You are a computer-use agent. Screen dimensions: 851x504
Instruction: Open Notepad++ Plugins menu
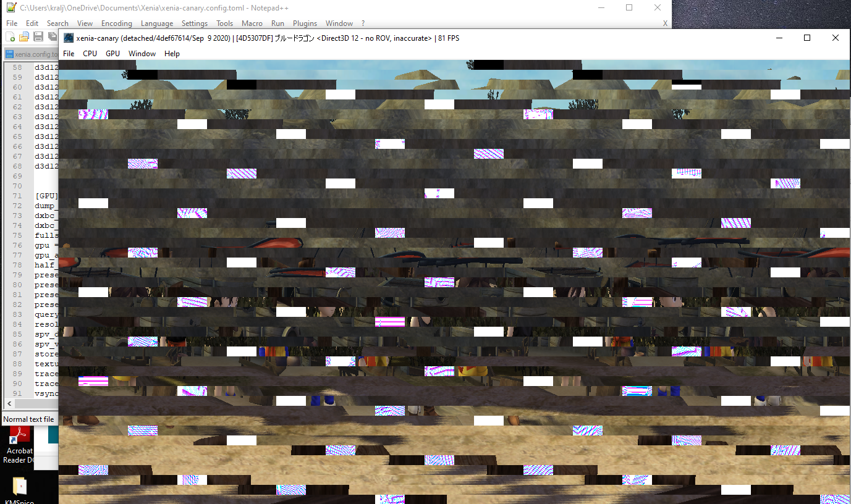305,23
